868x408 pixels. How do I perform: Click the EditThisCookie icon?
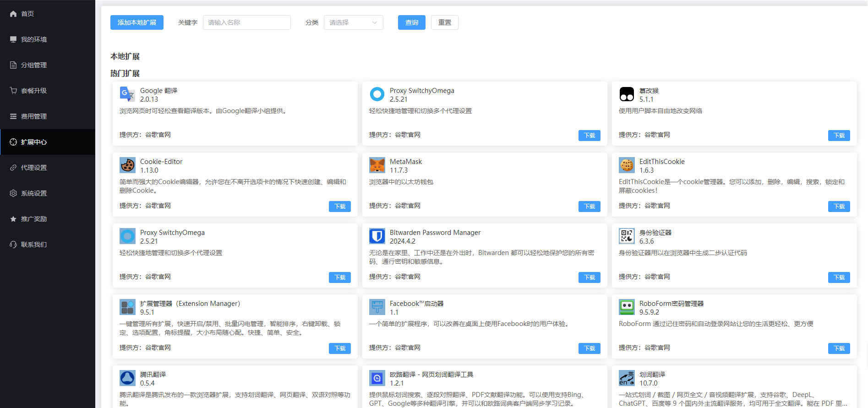627,165
